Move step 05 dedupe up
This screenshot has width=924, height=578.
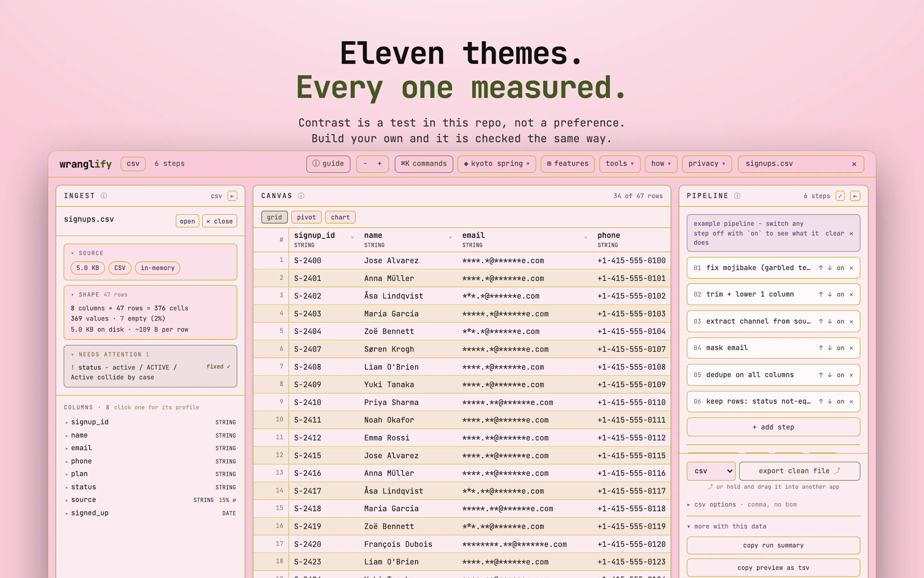click(820, 375)
